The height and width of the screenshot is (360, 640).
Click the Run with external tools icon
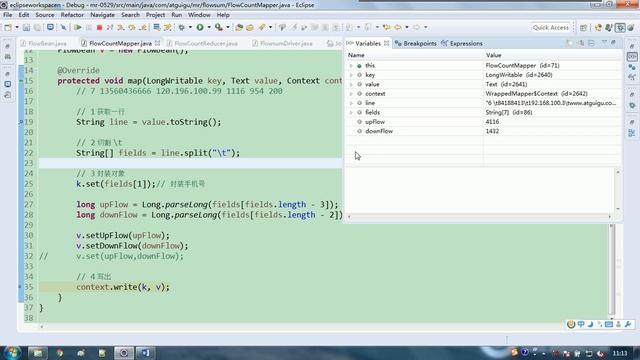tap(219, 27)
